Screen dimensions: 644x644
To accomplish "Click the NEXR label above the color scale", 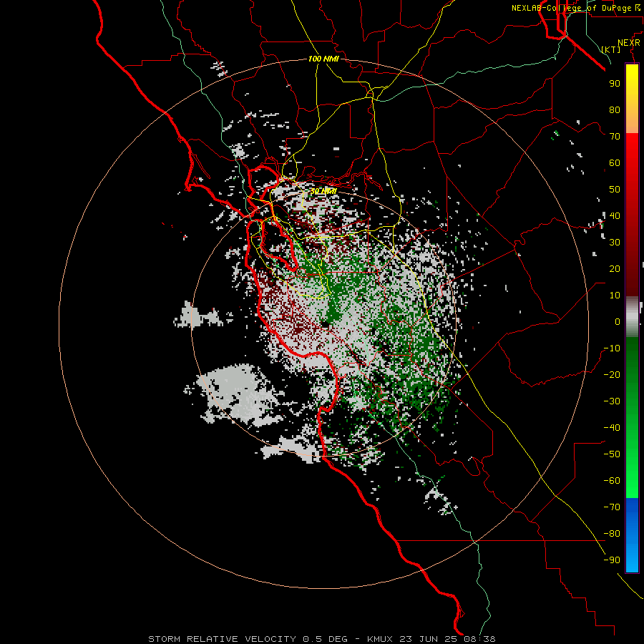I will pos(629,43).
